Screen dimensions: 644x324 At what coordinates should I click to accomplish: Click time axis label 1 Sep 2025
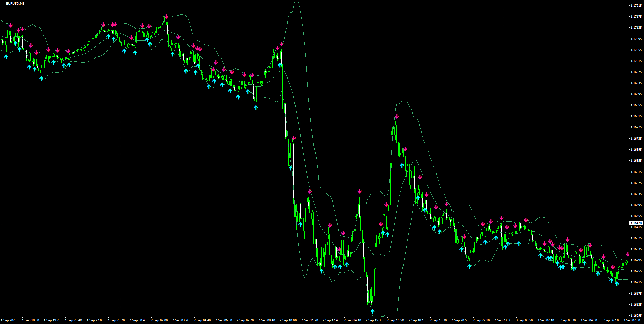[x=9, y=320]
